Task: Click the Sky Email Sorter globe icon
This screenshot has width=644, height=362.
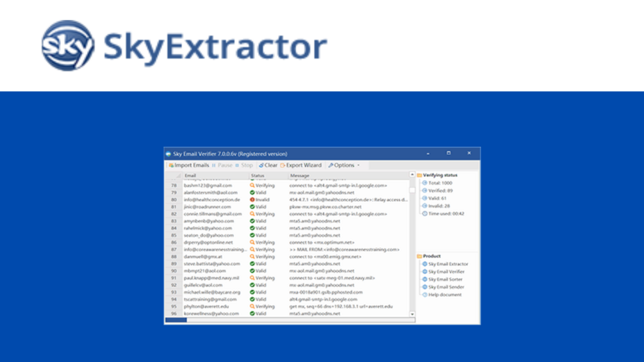Action: coord(425,279)
